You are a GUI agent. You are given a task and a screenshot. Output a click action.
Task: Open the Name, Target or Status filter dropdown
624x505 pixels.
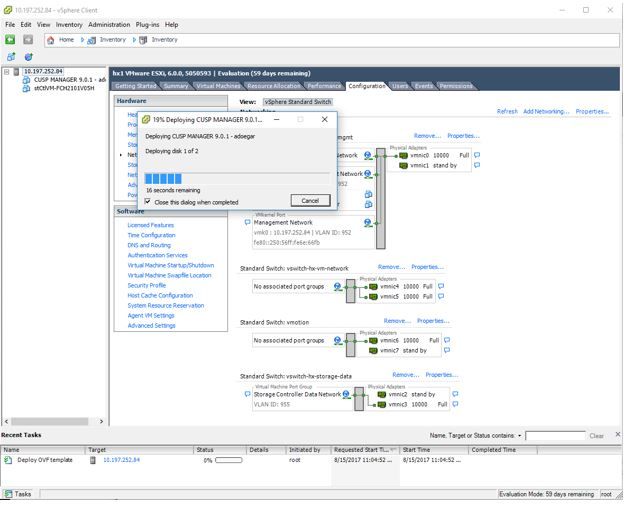click(x=519, y=436)
